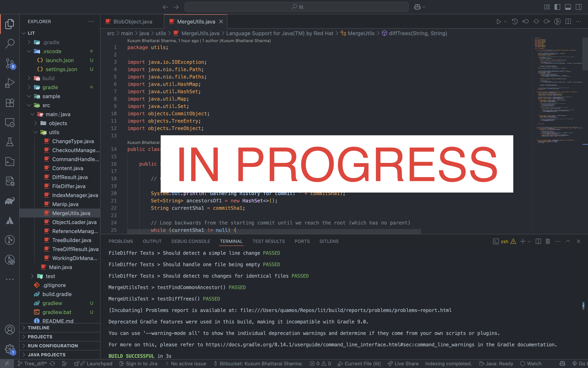Open the Gradle elephant view
The height and width of the screenshot is (368, 588).
pos(10,201)
